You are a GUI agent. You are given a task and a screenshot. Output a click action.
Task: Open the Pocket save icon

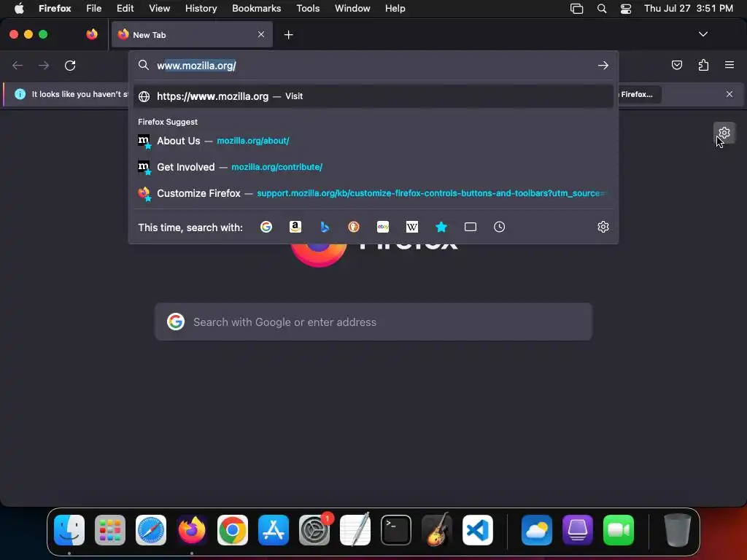677,65
